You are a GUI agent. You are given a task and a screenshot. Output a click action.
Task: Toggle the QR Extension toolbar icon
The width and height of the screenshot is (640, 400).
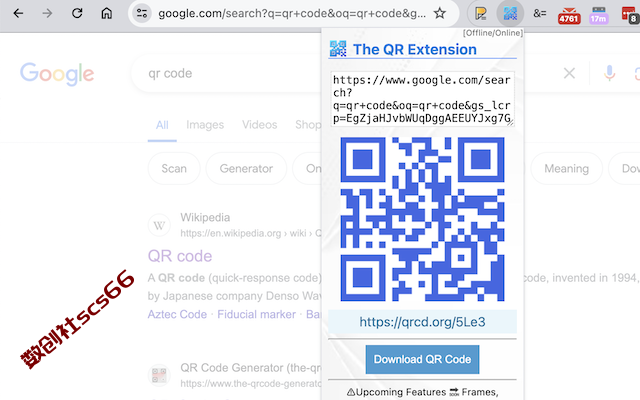pyautogui.click(x=510, y=14)
